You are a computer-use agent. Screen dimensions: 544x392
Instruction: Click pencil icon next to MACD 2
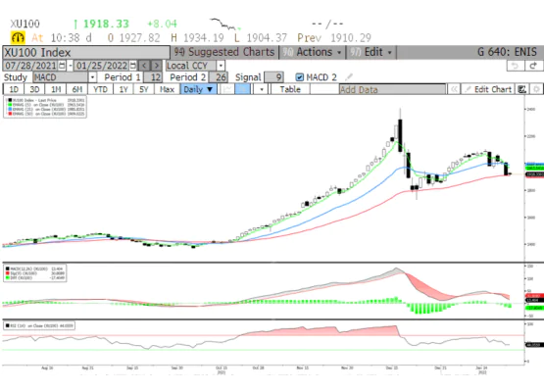pos(349,77)
